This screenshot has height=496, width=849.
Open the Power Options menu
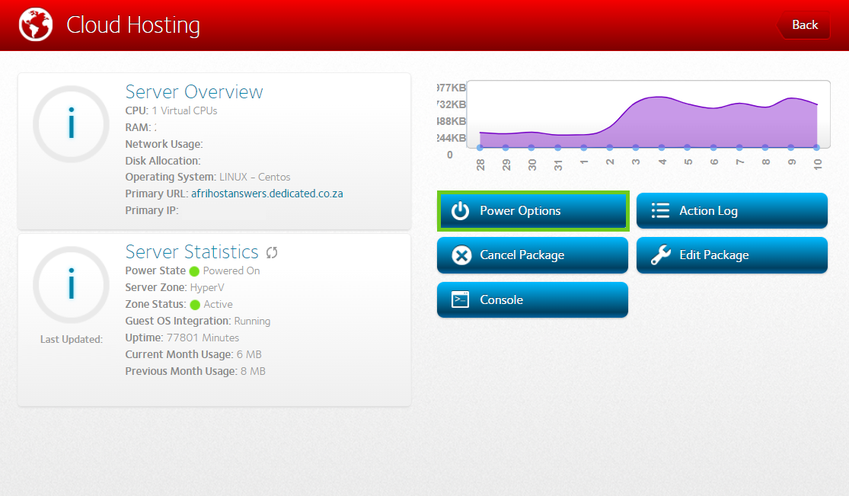532,211
